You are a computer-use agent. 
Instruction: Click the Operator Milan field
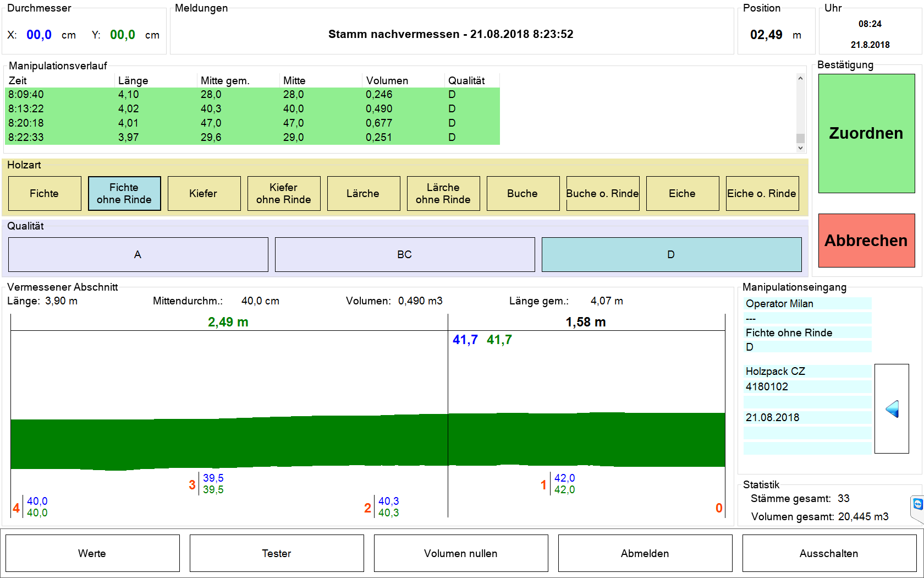point(807,303)
